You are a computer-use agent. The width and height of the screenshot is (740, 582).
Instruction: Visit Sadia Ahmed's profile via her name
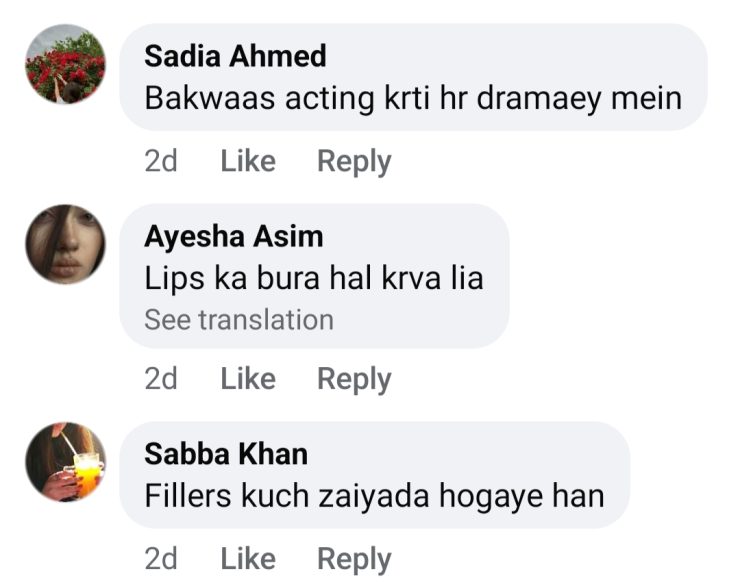[x=235, y=56]
